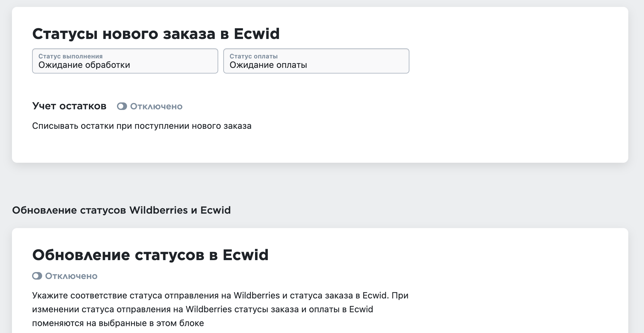Open the Статус оплаты dropdown

point(316,61)
